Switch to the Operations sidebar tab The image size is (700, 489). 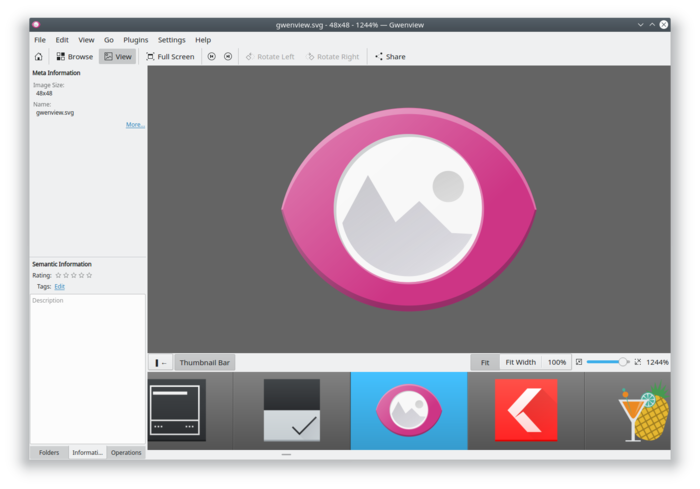click(126, 453)
